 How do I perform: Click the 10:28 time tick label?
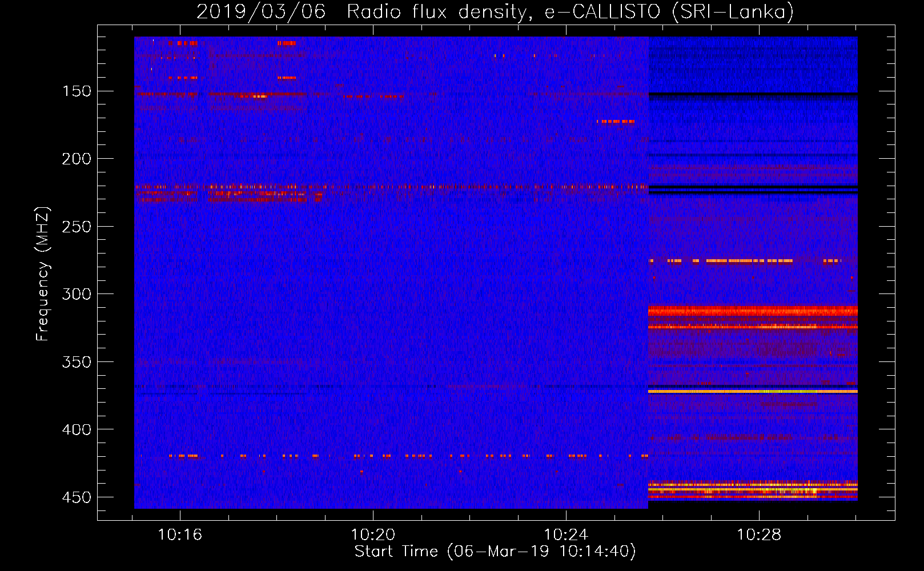[x=758, y=535]
